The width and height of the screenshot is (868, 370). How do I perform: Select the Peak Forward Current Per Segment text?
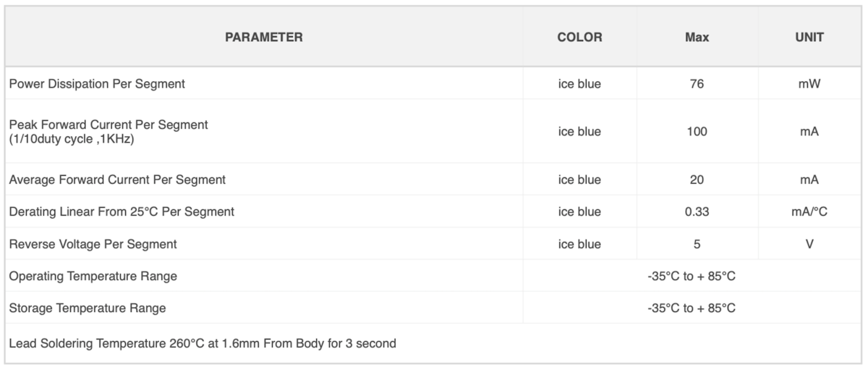(x=109, y=125)
